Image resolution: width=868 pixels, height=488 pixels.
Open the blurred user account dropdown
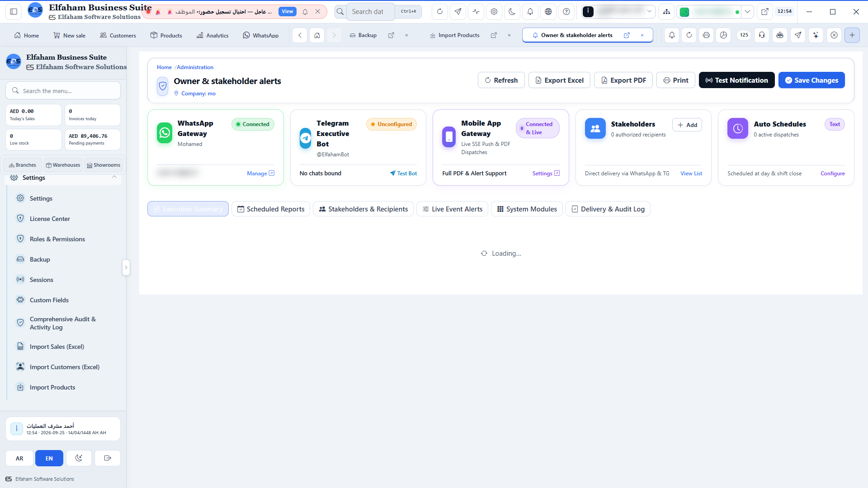[x=618, y=12]
